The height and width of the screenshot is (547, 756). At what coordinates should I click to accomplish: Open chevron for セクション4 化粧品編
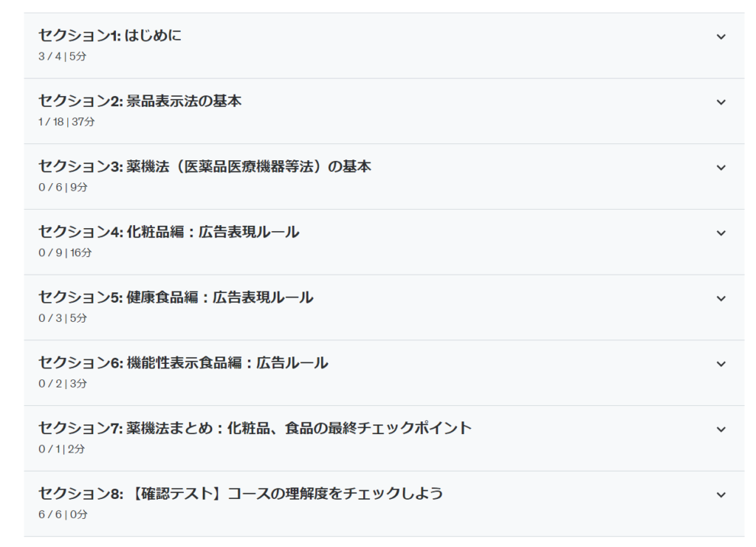tap(721, 233)
